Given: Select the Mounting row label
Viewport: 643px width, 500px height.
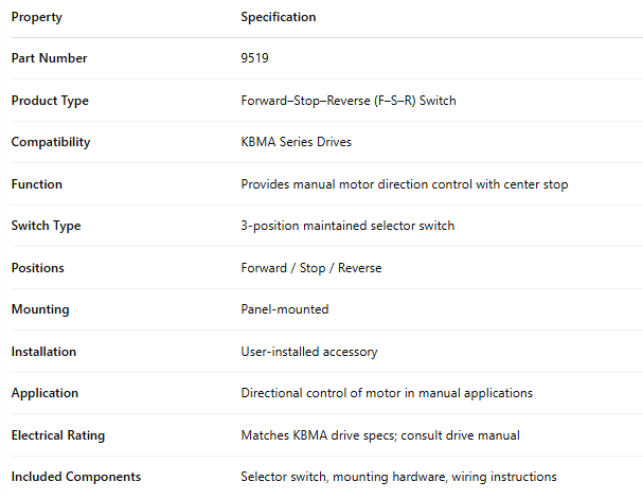Looking at the screenshot, I should click(40, 309).
